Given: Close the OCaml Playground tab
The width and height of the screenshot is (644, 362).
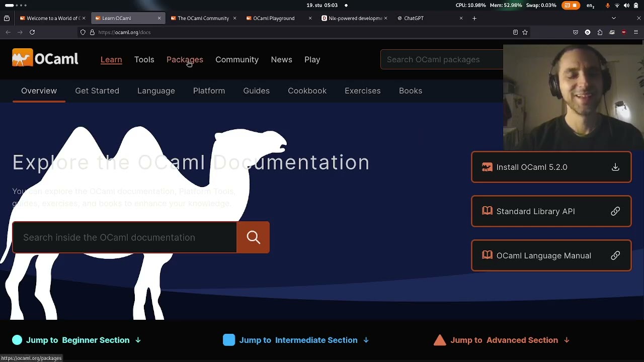Looking at the screenshot, I should [310, 18].
